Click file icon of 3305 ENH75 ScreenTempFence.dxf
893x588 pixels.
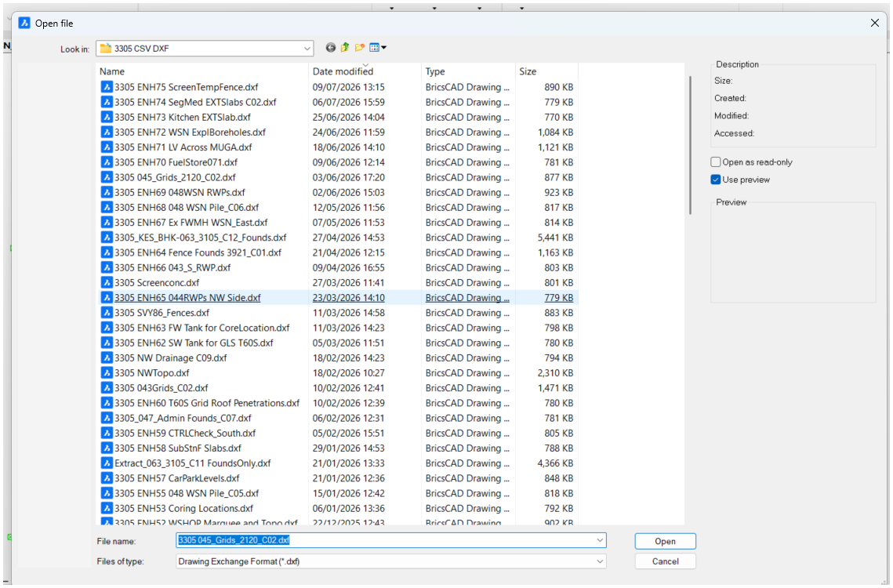coord(107,86)
